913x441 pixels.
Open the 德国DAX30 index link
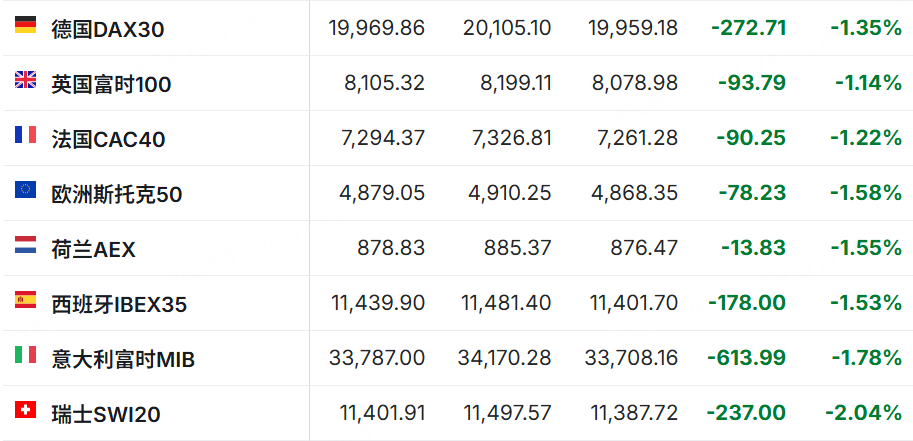(108, 29)
